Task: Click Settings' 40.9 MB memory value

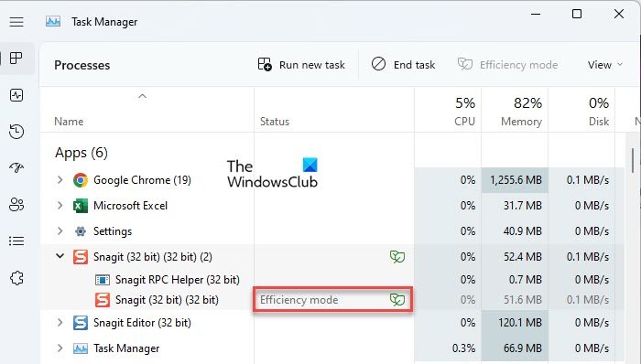Action: 523,231
